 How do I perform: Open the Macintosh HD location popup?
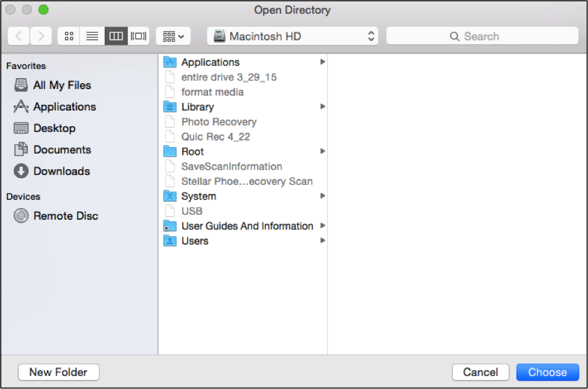(293, 36)
